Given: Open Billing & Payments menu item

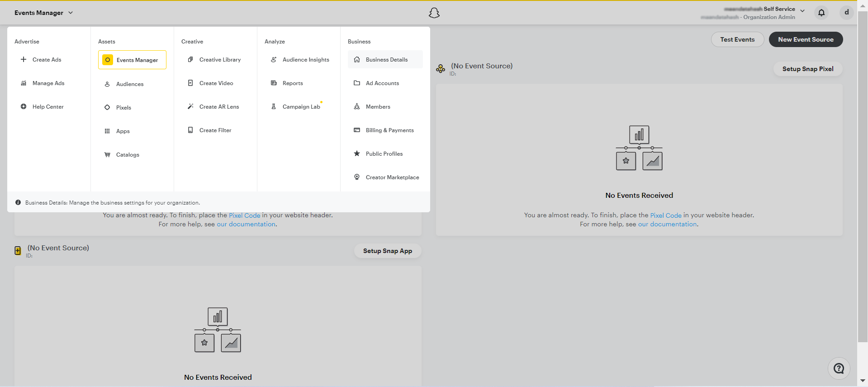Looking at the screenshot, I should pos(385,130).
